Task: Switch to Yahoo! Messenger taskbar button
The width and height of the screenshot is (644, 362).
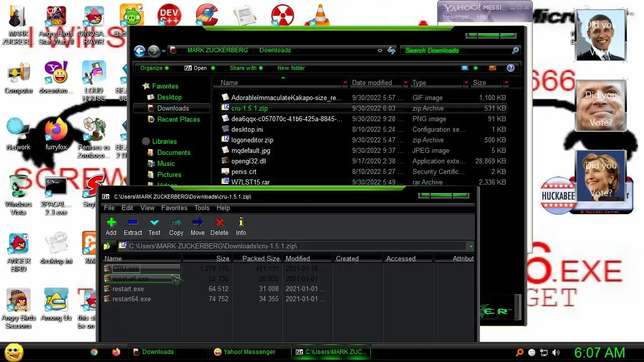Action: (x=249, y=352)
